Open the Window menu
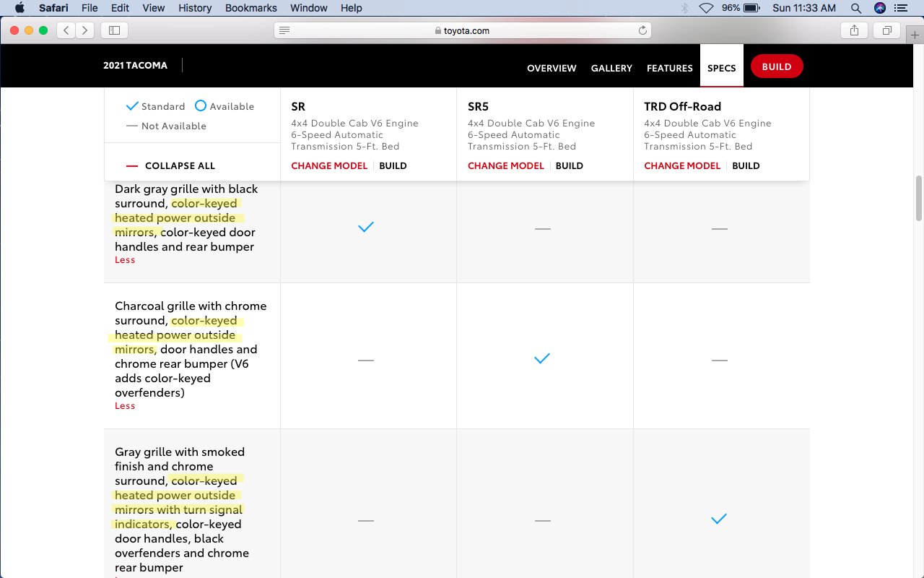The height and width of the screenshot is (578, 924). point(308,8)
